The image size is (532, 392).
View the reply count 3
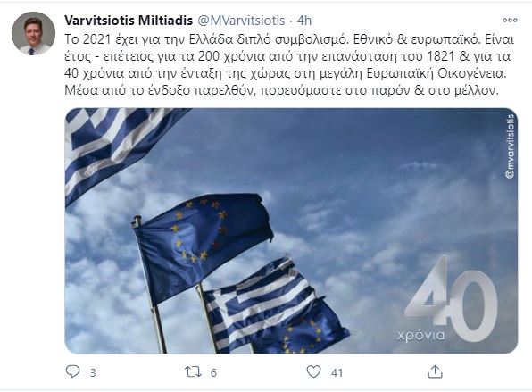[x=93, y=373]
